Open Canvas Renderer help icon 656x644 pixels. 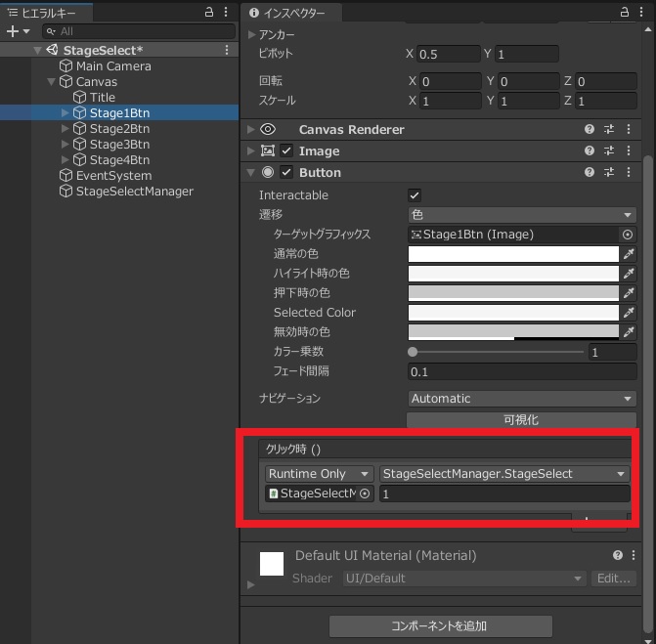tap(590, 129)
